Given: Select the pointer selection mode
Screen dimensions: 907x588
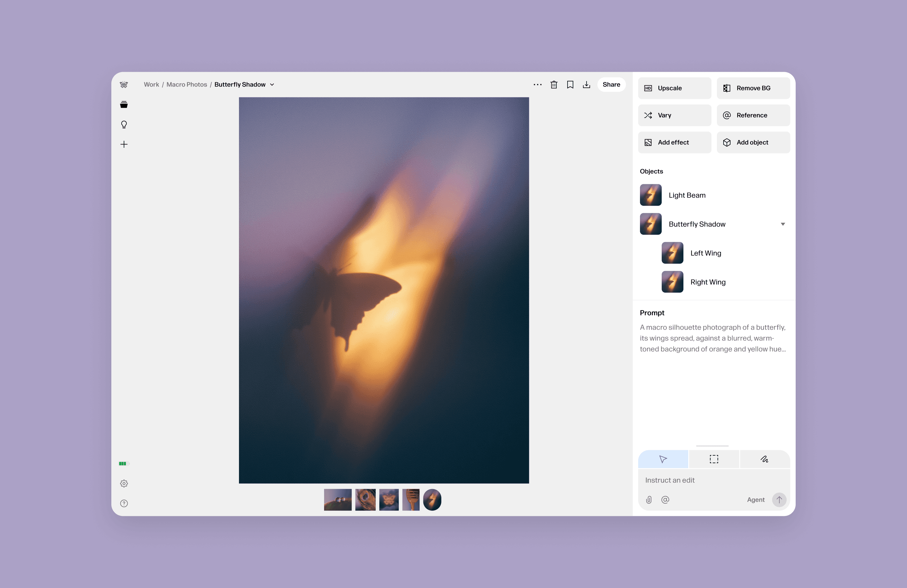Looking at the screenshot, I should [663, 459].
